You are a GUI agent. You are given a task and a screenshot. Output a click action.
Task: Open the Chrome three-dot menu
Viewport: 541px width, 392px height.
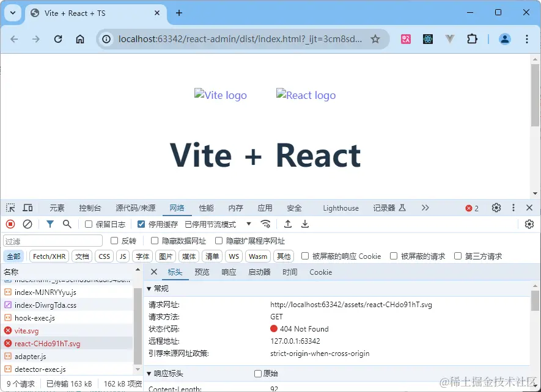(x=527, y=39)
